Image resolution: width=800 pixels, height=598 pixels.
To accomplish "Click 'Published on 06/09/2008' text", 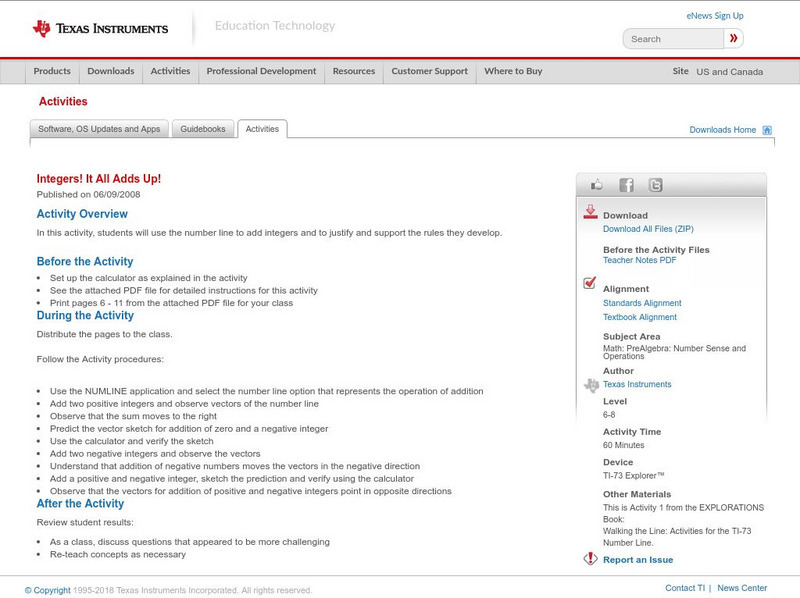I will (88, 194).
